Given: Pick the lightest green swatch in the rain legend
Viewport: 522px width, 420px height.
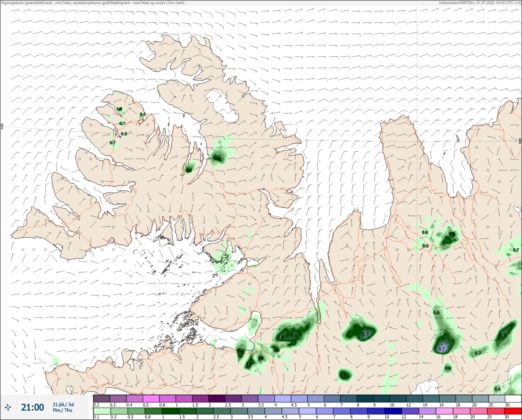Looking at the screenshot, I should pyautogui.click(x=102, y=411).
